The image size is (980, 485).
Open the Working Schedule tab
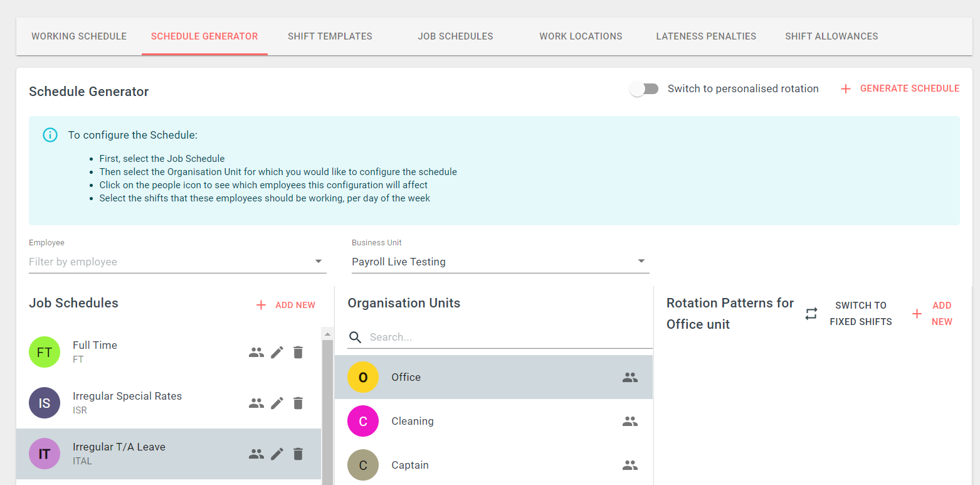coord(79,36)
